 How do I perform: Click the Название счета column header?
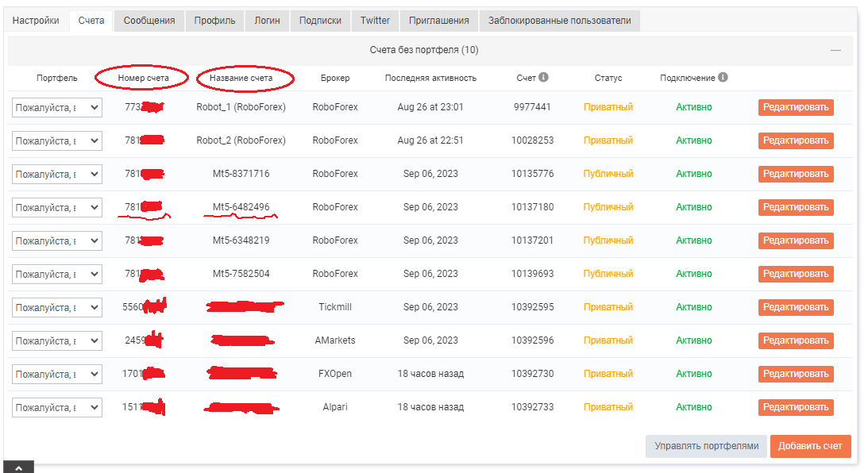tap(241, 78)
